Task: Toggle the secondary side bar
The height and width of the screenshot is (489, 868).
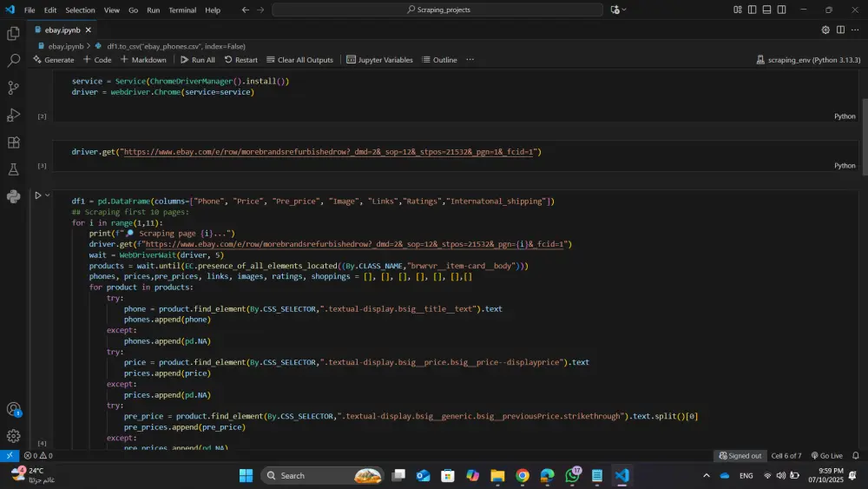Action: point(782,10)
